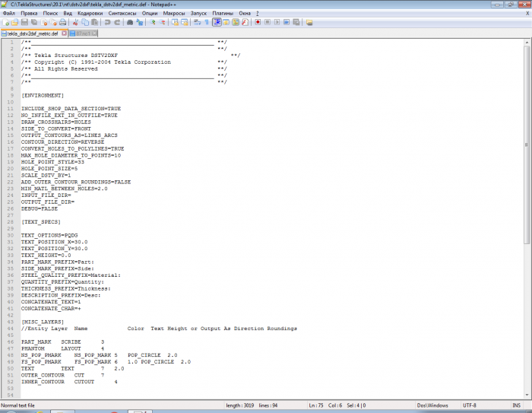Click the Paste clipboard icon

pos(95,22)
